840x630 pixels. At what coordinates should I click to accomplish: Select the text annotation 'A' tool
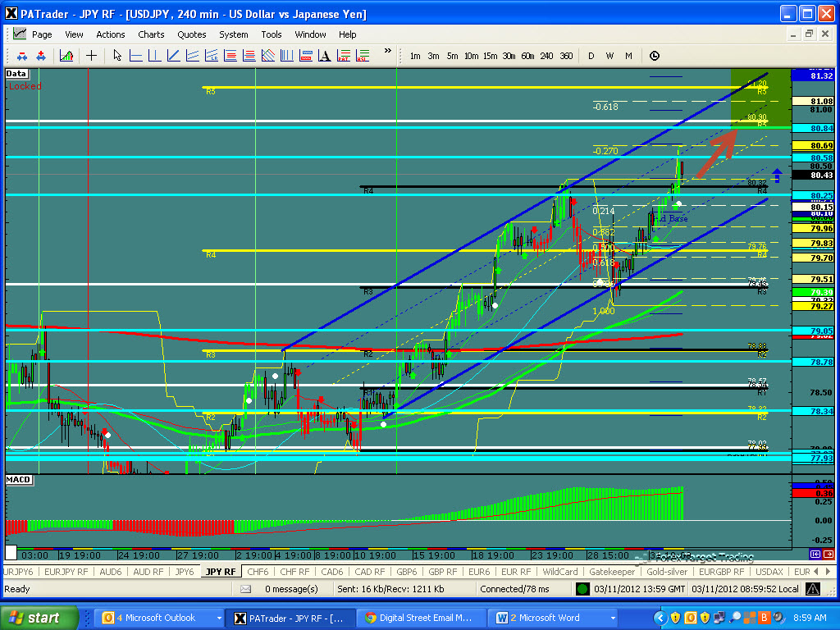coord(326,56)
